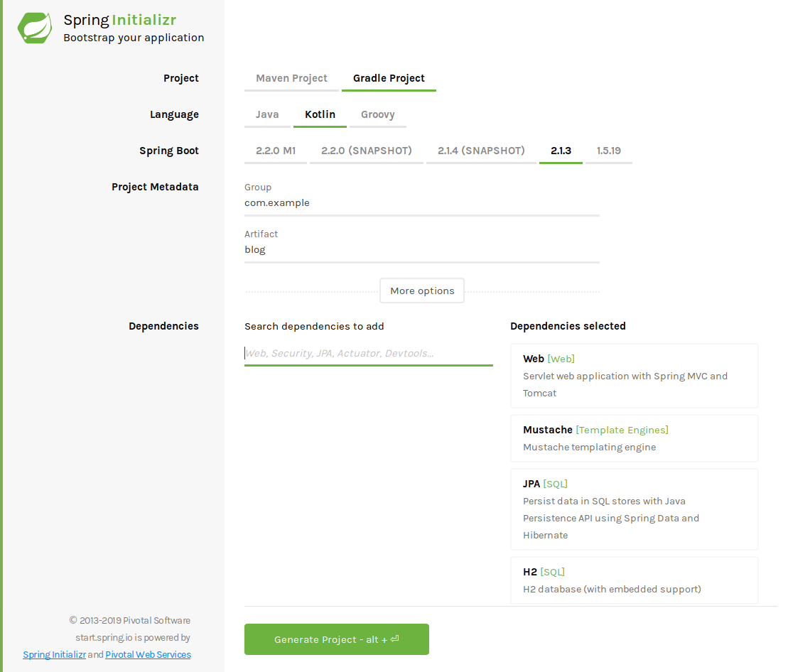Click the Generate Project button
The height and width of the screenshot is (672, 810).
[x=336, y=639]
